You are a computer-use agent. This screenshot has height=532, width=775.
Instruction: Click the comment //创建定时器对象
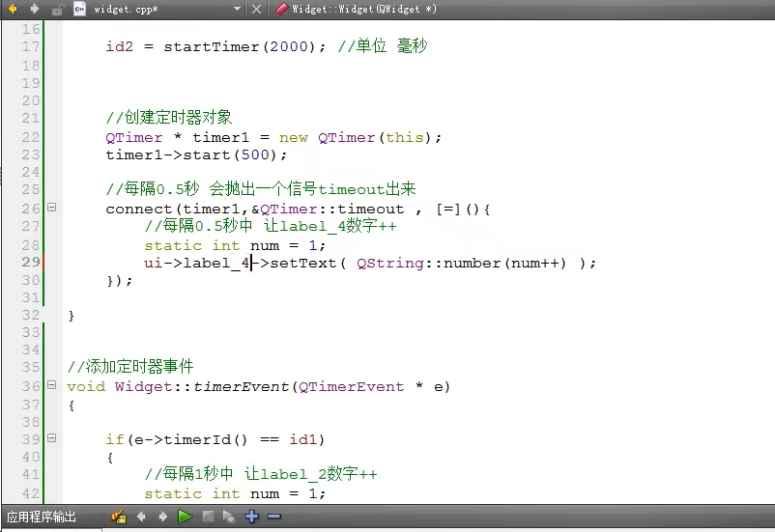coord(169,118)
